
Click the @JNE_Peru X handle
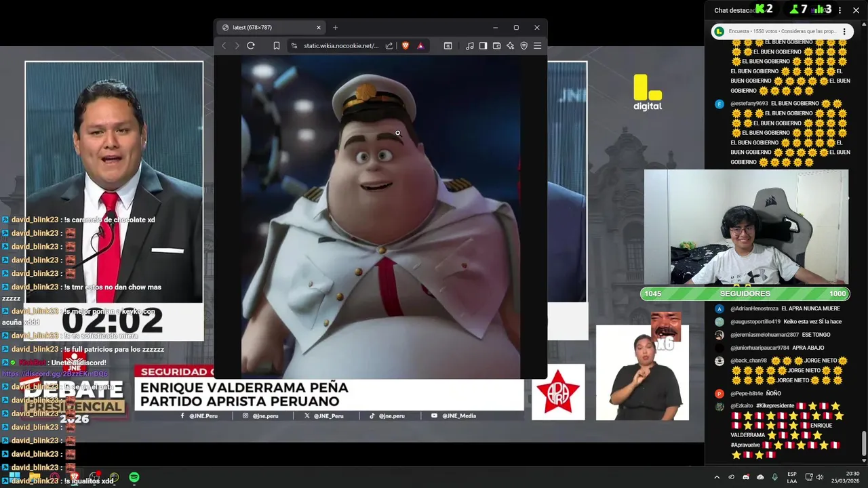point(324,415)
